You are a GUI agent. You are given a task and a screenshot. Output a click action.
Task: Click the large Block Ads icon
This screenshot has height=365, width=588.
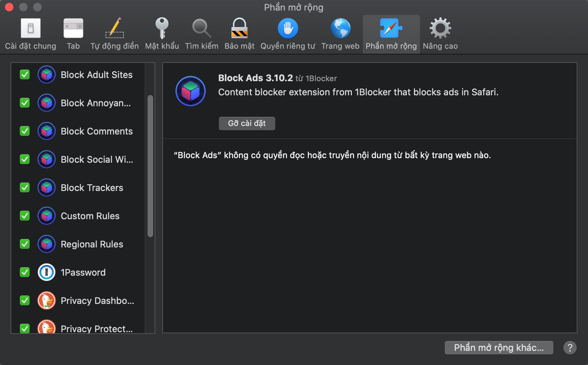(x=191, y=91)
